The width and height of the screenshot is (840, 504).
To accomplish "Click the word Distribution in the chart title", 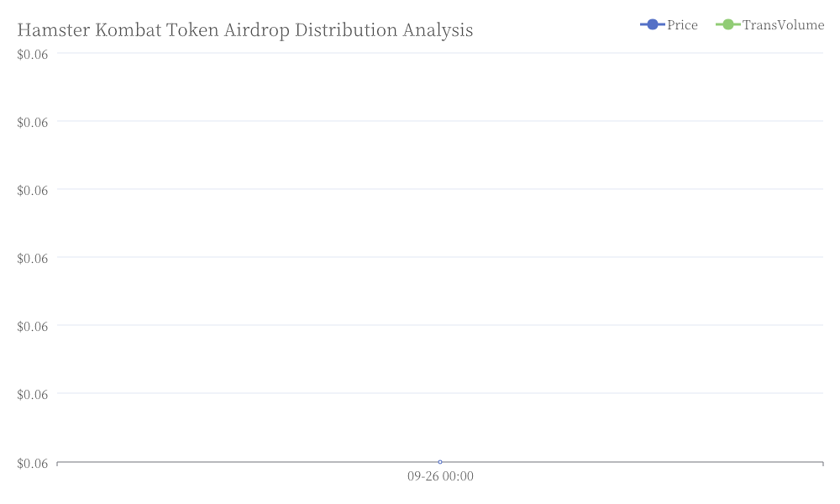I will [x=346, y=30].
